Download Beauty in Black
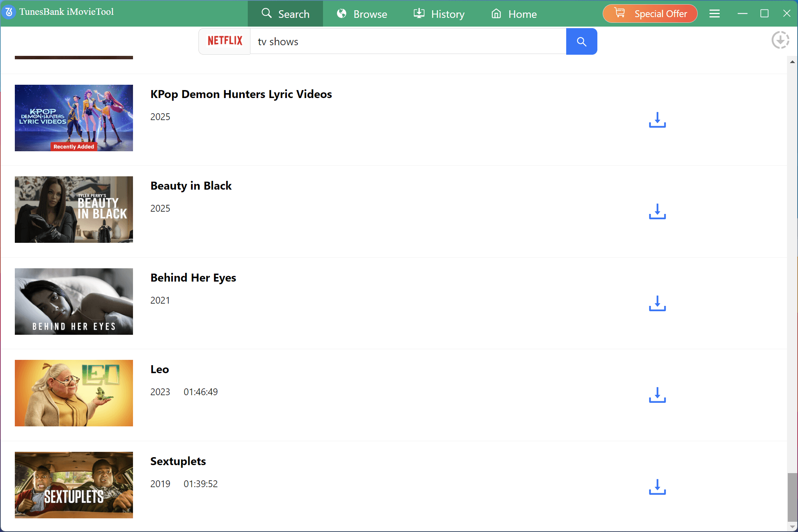Image resolution: width=798 pixels, height=532 pixels. click(x=657, y=212)
